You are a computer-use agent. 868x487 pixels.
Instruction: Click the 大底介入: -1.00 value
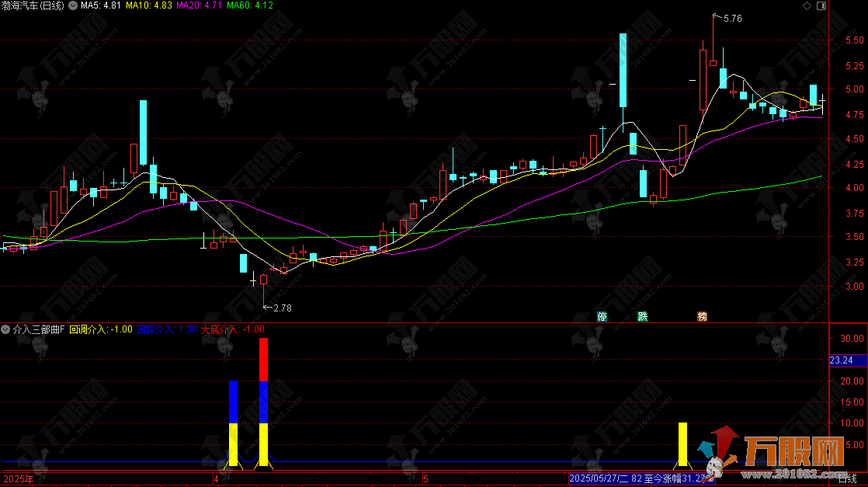(x=232, y=329)
